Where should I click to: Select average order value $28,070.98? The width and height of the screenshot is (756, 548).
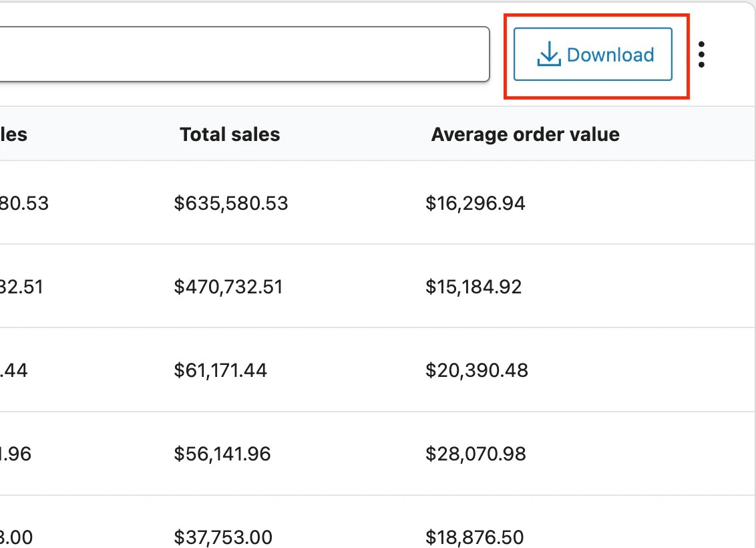pos(476,454)
